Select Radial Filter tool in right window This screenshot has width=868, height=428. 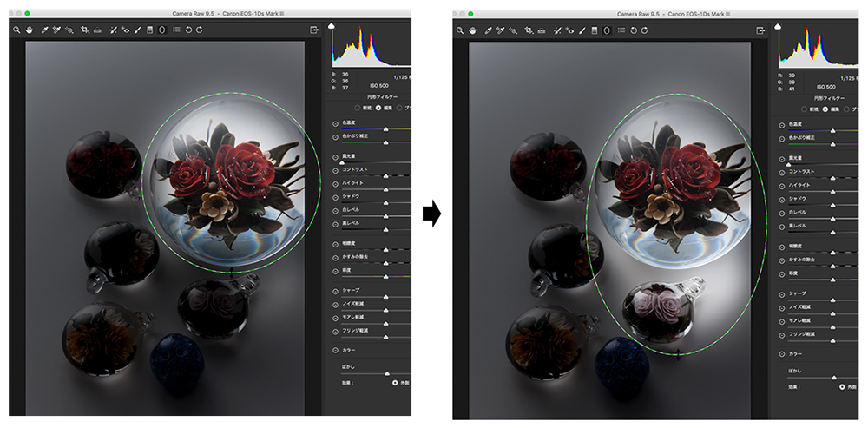click(607, 30)
